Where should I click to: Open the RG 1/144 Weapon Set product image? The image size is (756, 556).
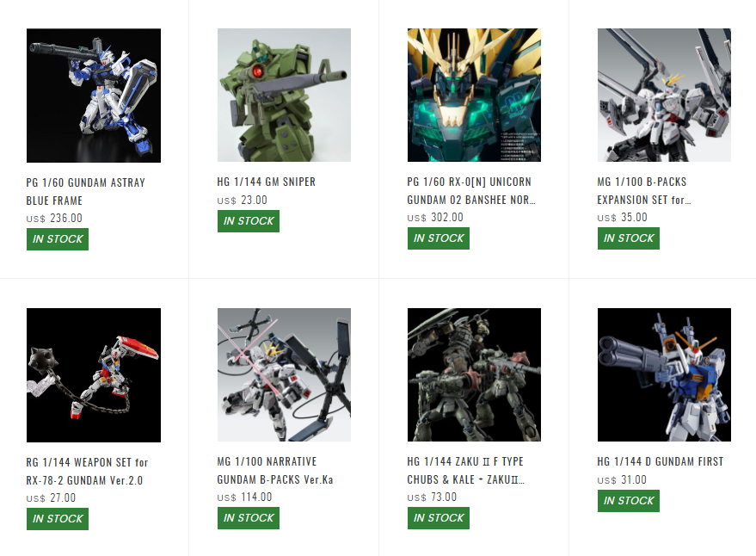(94, 375)
